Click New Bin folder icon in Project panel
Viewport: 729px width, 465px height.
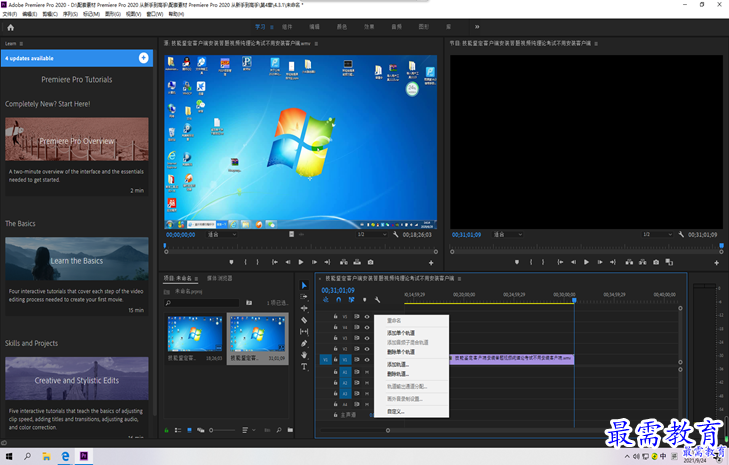(290, 430)
